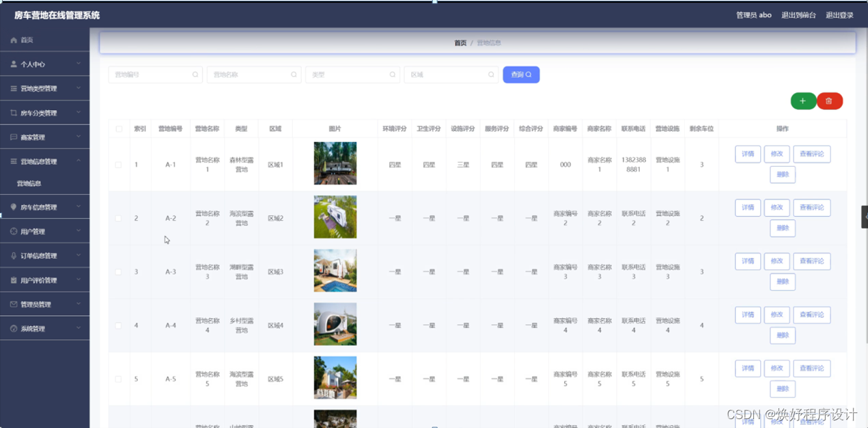Click 退出登录 in top bar
Screen dimensions: 868x428
839,15
